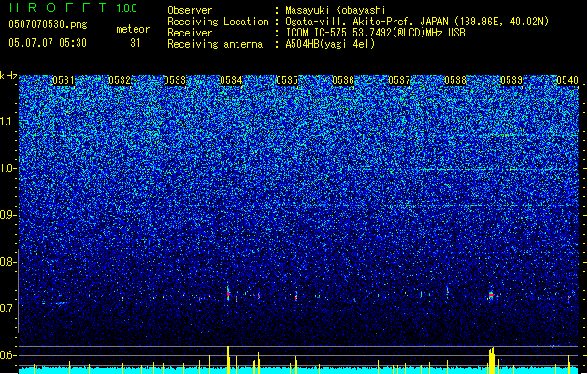Click the Observer field label
The height and width of the screenshot is (374, 588).
point(190,10)
